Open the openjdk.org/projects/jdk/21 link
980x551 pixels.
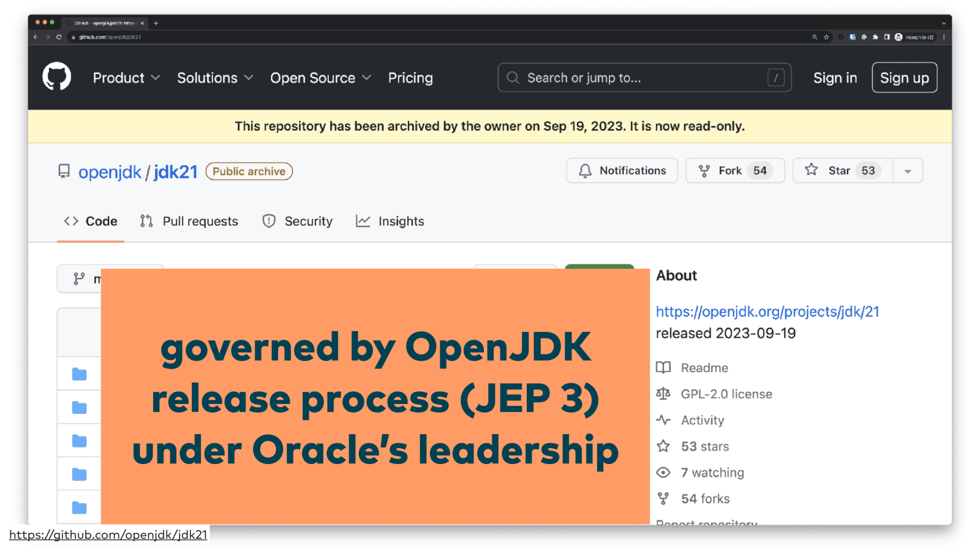click(767, 312)
